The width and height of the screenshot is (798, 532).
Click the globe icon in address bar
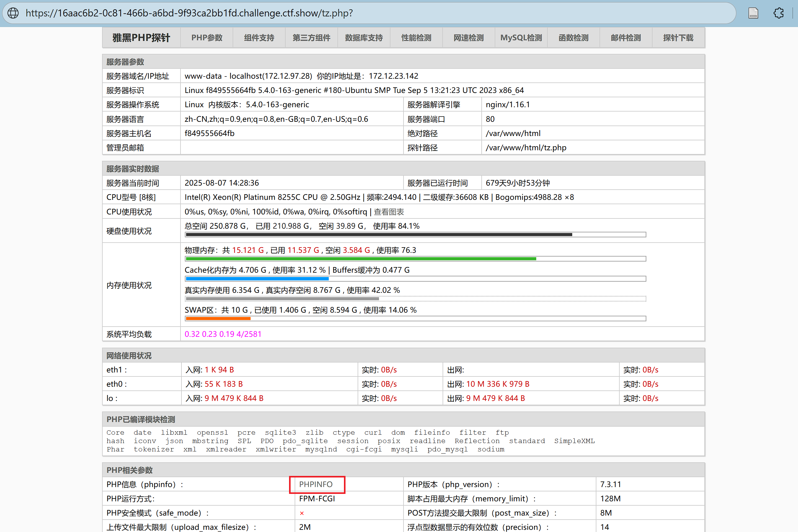(13, 13)
